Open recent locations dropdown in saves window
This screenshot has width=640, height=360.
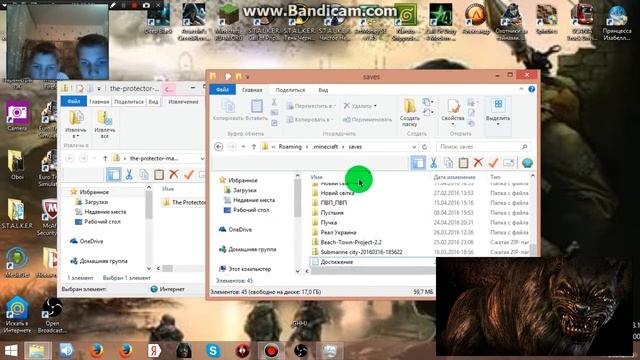click(243, 147)
